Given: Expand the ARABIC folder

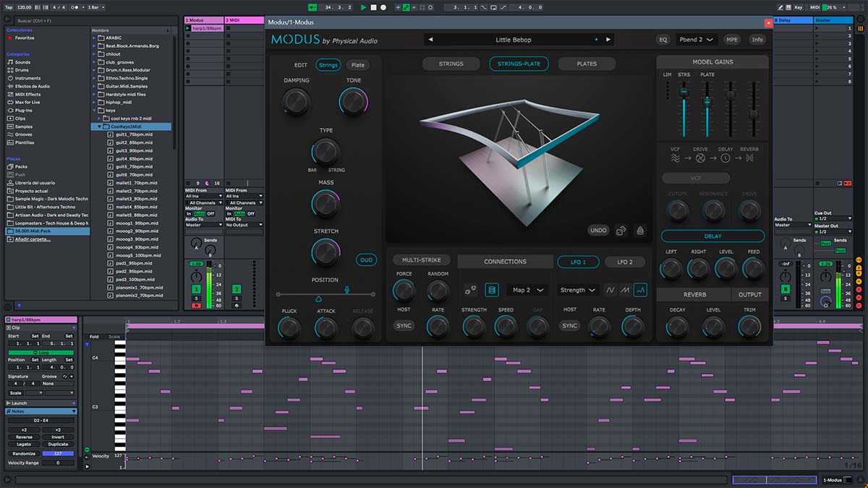Looking at the screenshot, I should (x=94, y=38).
